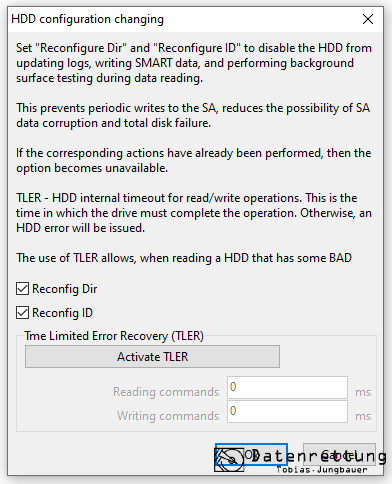Click the Tobias Jungbauer watermark text
This screenshot has height=484, width=392.
point(322,470)
